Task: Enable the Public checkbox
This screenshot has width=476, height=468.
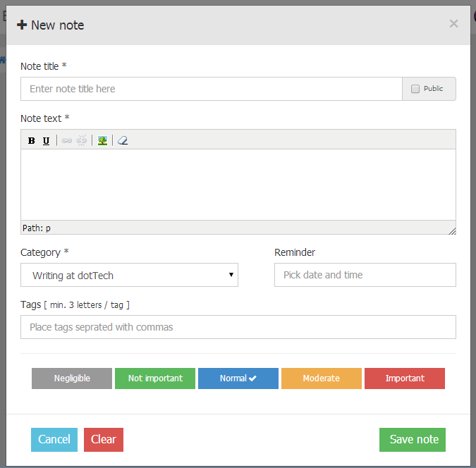Action: [415, 89]
